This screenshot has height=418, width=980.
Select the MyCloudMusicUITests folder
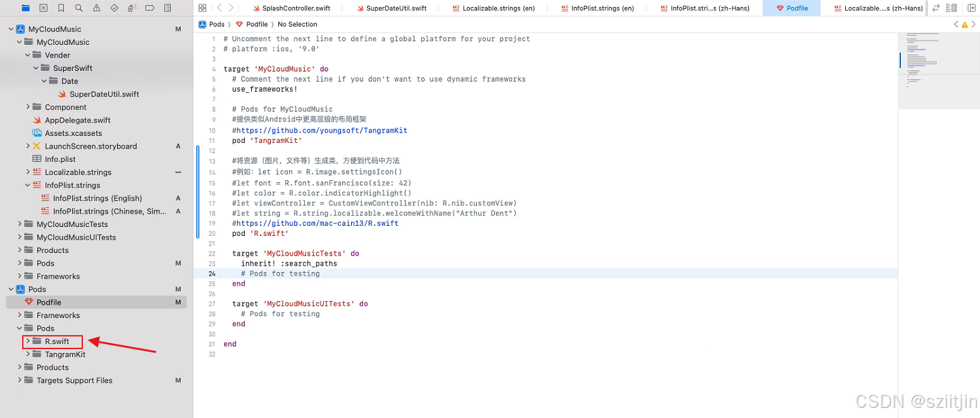[76, 237]
